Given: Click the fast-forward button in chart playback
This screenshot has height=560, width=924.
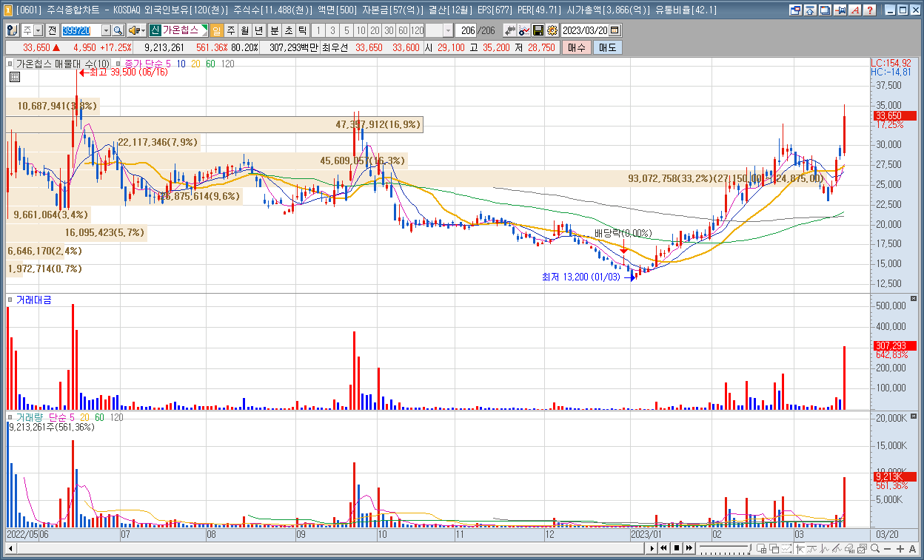Looking at the screenshot, I should pos(689,548).
